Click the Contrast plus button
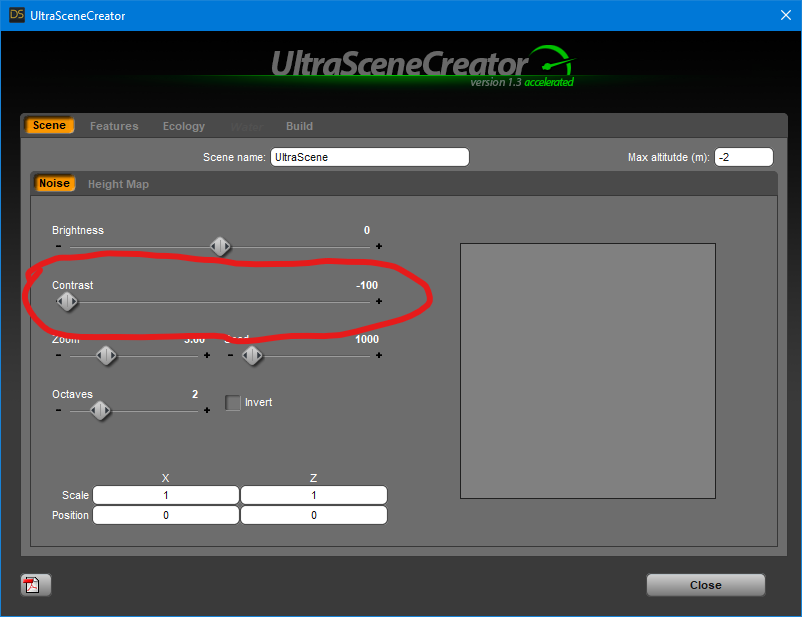802x617 pixels. [x=378, y=301]
